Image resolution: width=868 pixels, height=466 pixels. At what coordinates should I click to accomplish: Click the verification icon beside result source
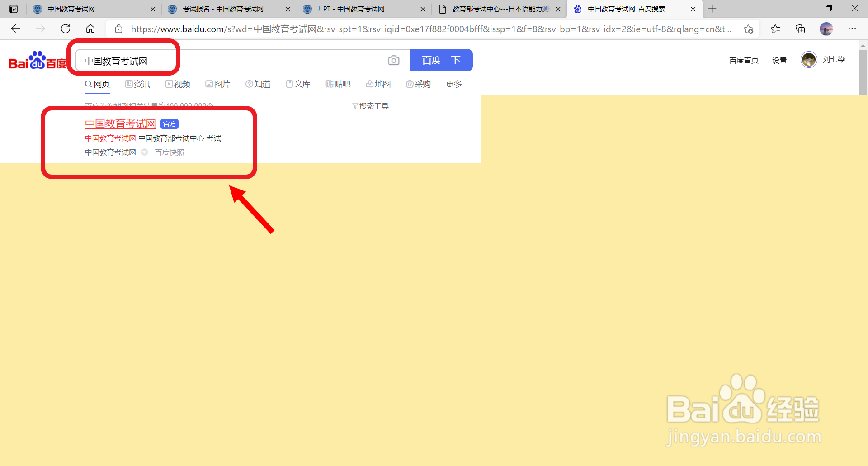point(144,152)
